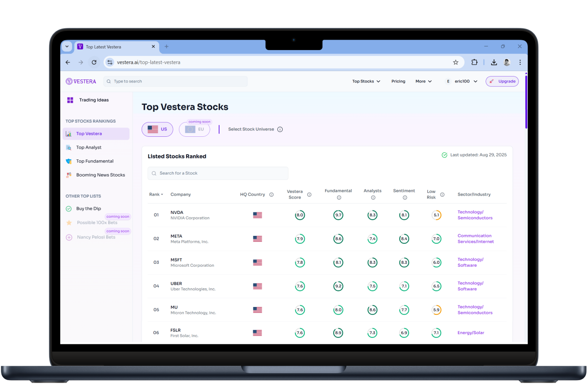View site information icon in address bar
The image size is (588, 384).
110,62
